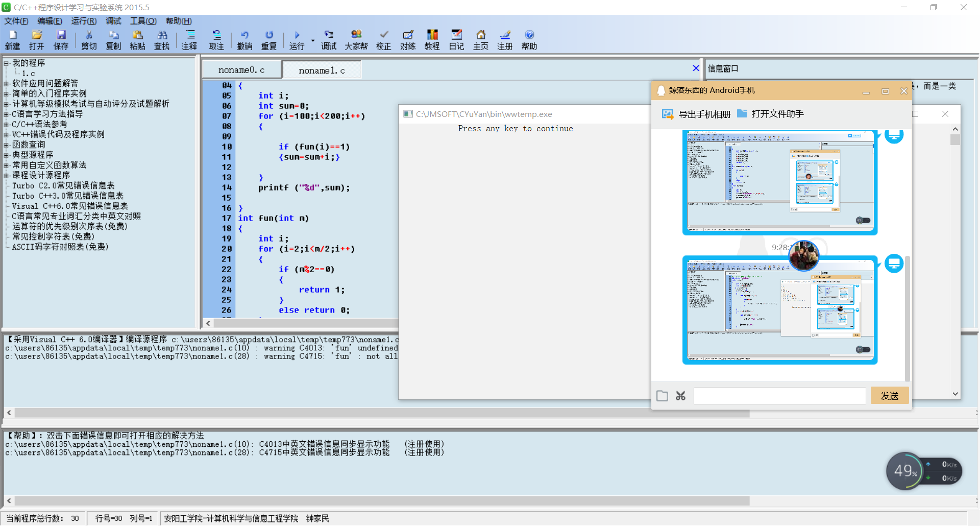980x526 pixels.
Task: Click 打开文件助手 button
Action: (x=771, y=114)
